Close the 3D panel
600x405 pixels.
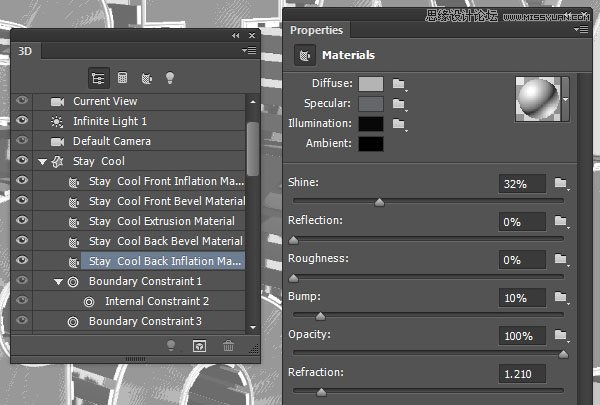(252, 36)
